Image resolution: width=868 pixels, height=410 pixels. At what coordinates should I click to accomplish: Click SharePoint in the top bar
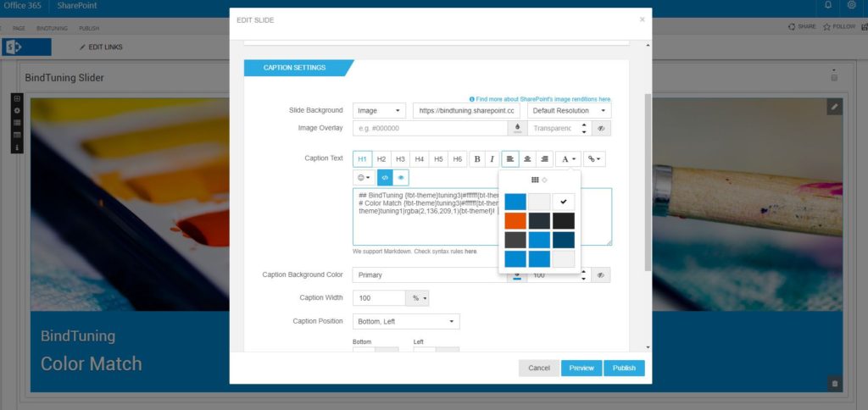click(77, 6)
